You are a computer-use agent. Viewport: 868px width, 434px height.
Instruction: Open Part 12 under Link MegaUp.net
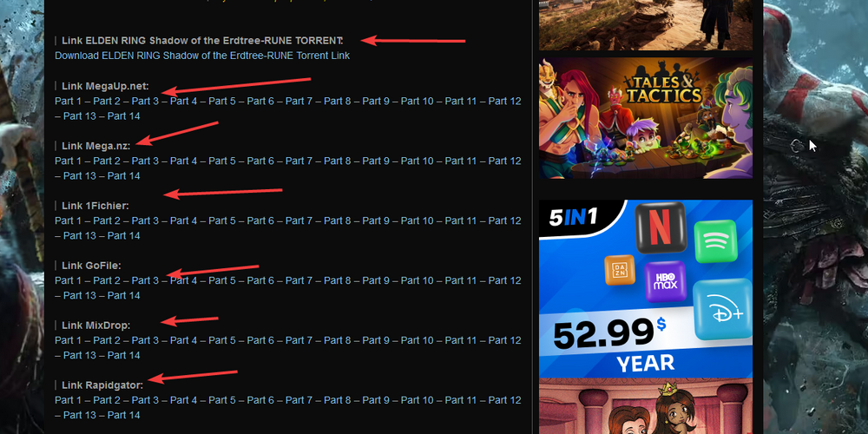(x=504, y=102)
